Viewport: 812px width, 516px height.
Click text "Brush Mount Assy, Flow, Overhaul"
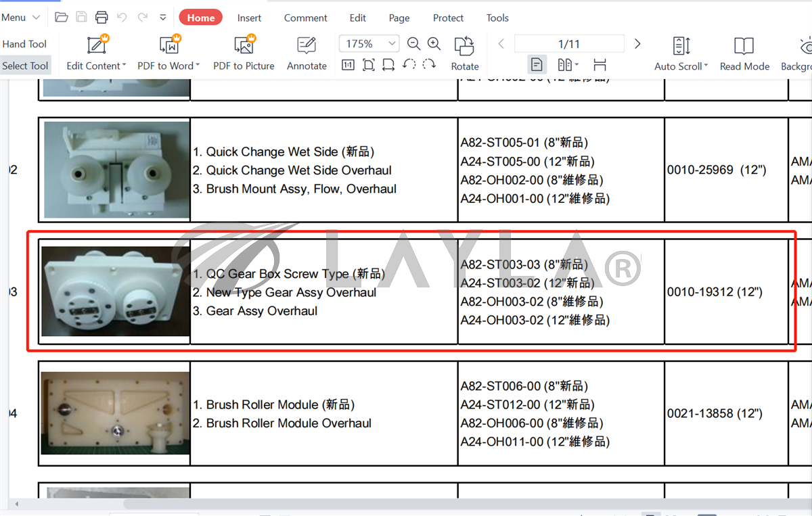point(301,189)
